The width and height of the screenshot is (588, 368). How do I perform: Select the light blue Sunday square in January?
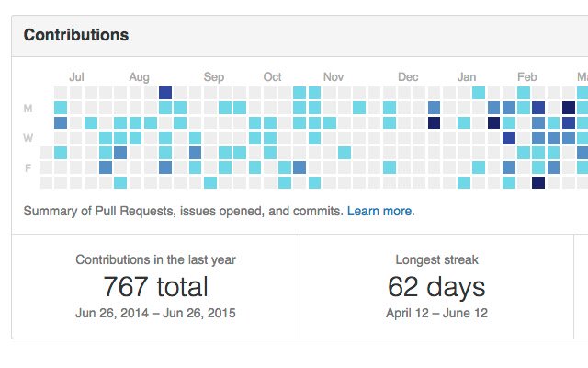coord(479,93)
